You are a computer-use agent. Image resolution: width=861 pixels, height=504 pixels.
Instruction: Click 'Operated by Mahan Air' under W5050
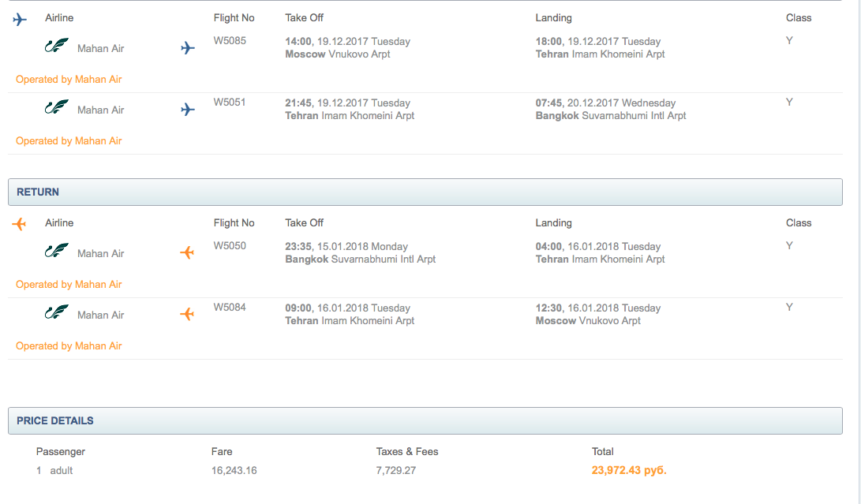click(x=69, y=285)
